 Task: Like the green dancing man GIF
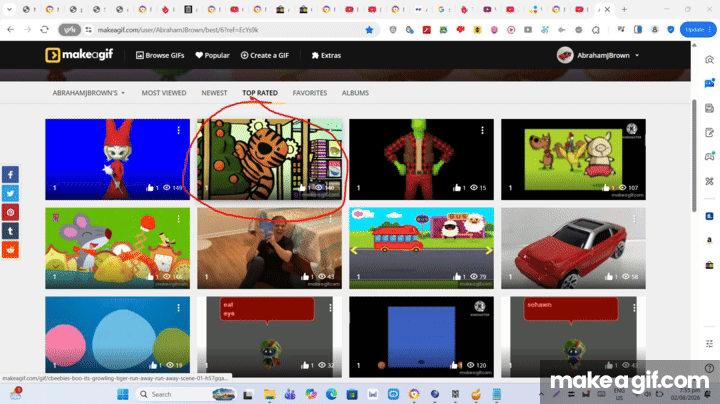point(456,187)
